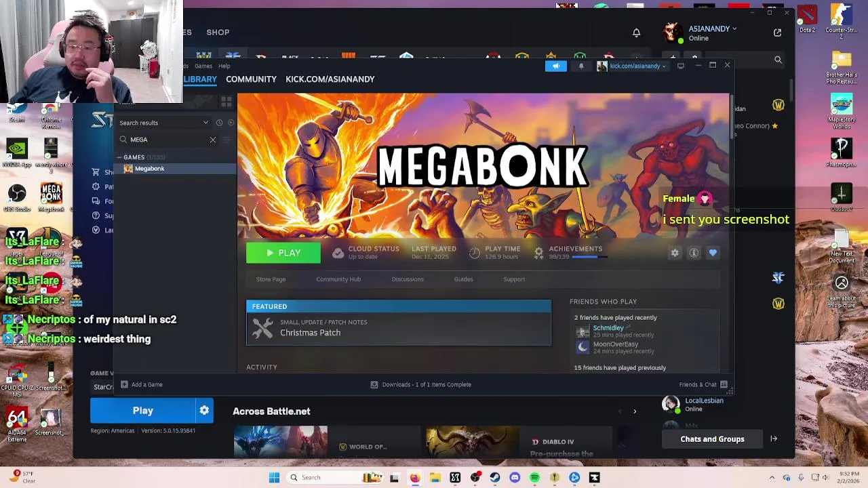Click the Windows taskbar Search box

[x=334, y=478]
